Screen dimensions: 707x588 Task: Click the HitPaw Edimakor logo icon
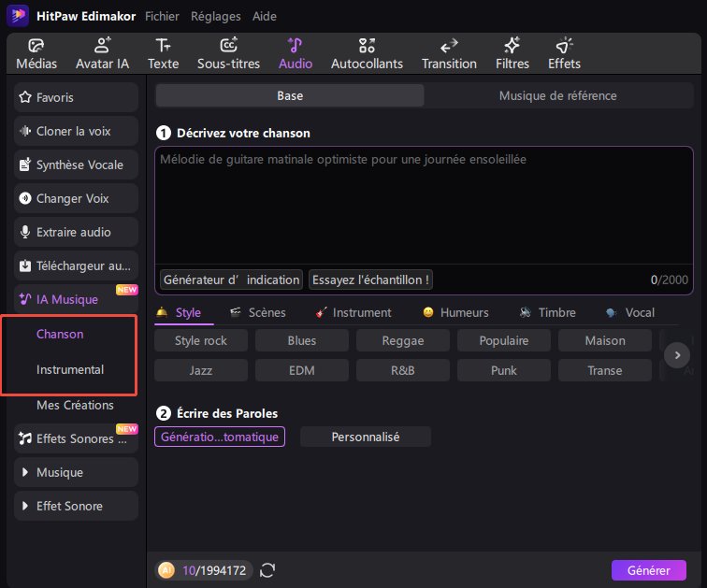[x=18, y=16]
